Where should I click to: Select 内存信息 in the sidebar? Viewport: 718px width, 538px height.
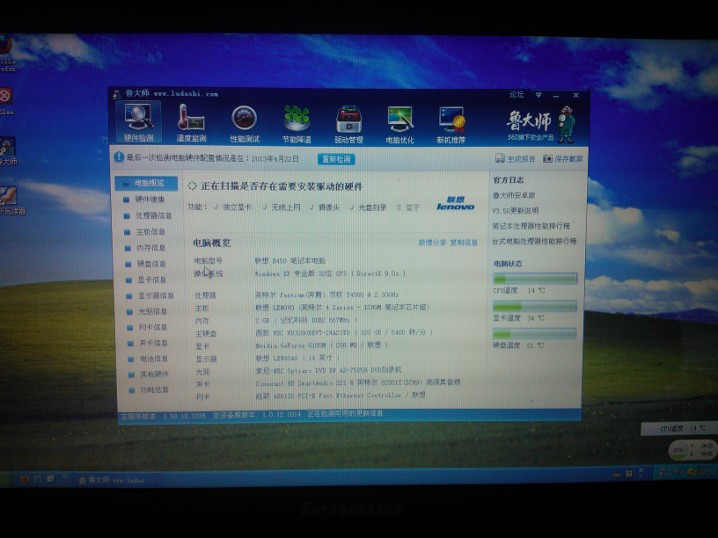[146, 248]
